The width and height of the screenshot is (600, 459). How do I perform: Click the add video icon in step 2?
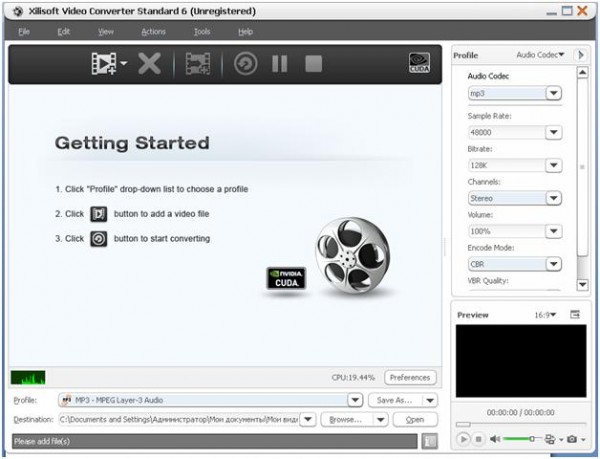[x=98, y=214]
